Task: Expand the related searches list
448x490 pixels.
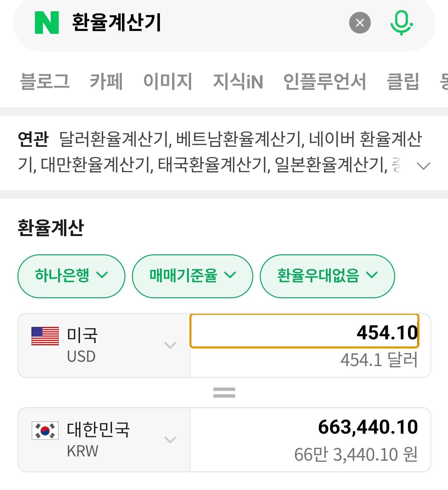Action: 423,166
